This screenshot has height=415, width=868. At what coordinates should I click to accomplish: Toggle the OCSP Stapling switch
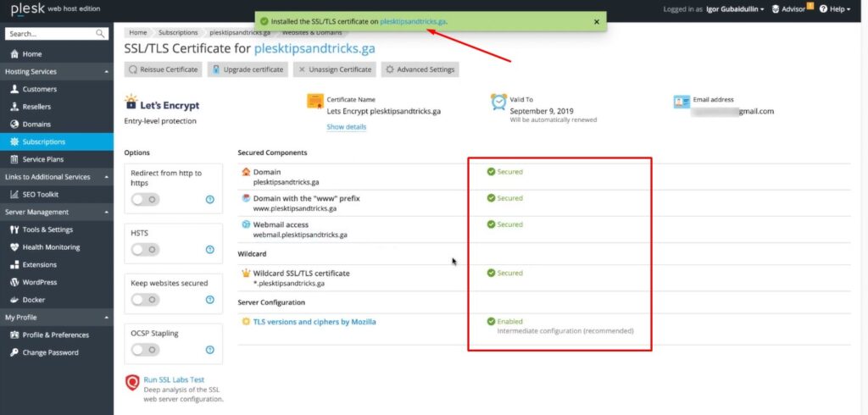pyautogui.click(x=145, y=350)
